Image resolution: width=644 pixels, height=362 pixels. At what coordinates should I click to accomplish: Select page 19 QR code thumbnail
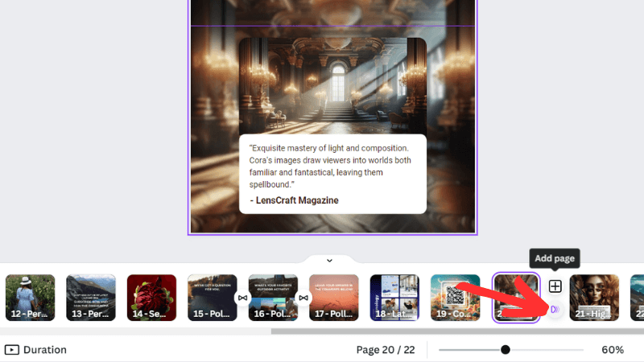click(455, 298)
